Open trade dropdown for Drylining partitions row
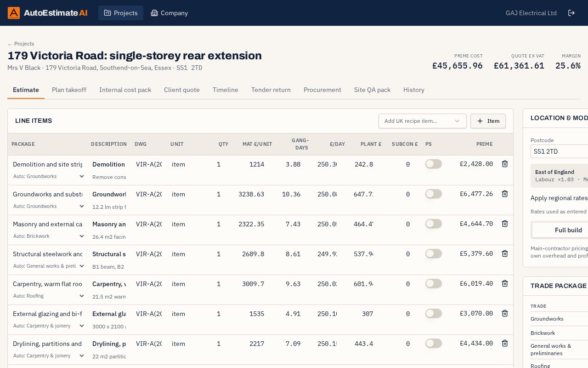 49,356
